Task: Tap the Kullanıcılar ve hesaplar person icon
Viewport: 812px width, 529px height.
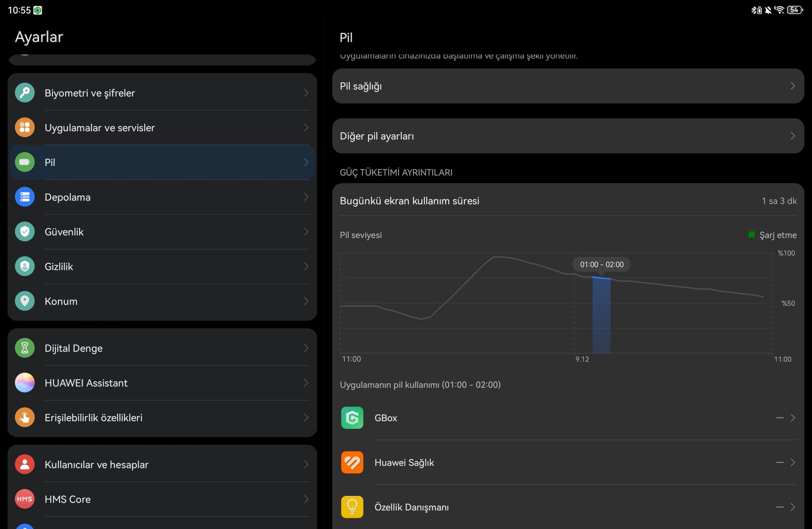Action: click(24, 464)
